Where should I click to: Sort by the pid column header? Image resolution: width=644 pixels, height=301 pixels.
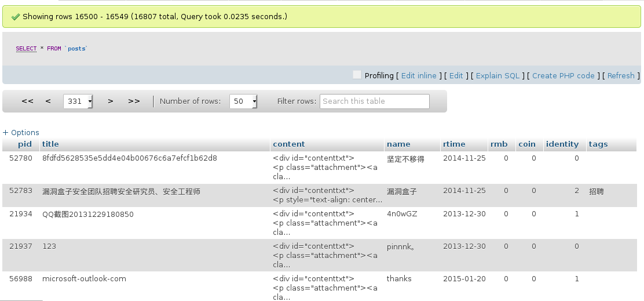(25, 144)
